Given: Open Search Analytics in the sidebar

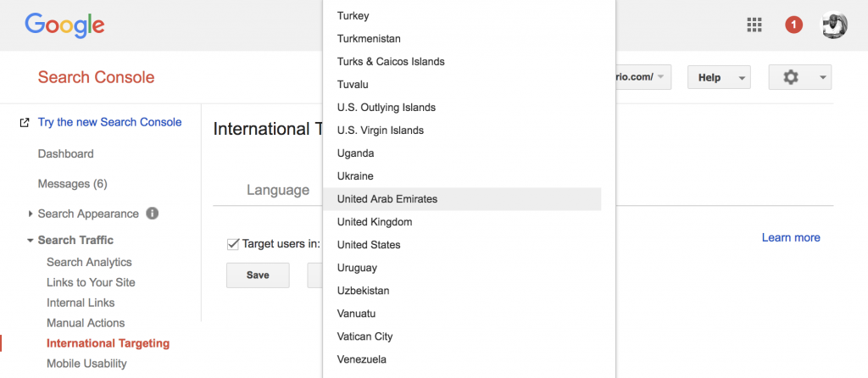Looking at the screenshot, I should pyautogui.click(x=89, y=263).
